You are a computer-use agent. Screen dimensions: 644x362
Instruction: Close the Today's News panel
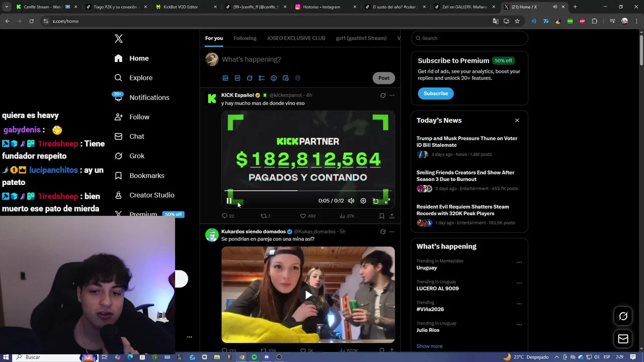[x=517, y=120]
